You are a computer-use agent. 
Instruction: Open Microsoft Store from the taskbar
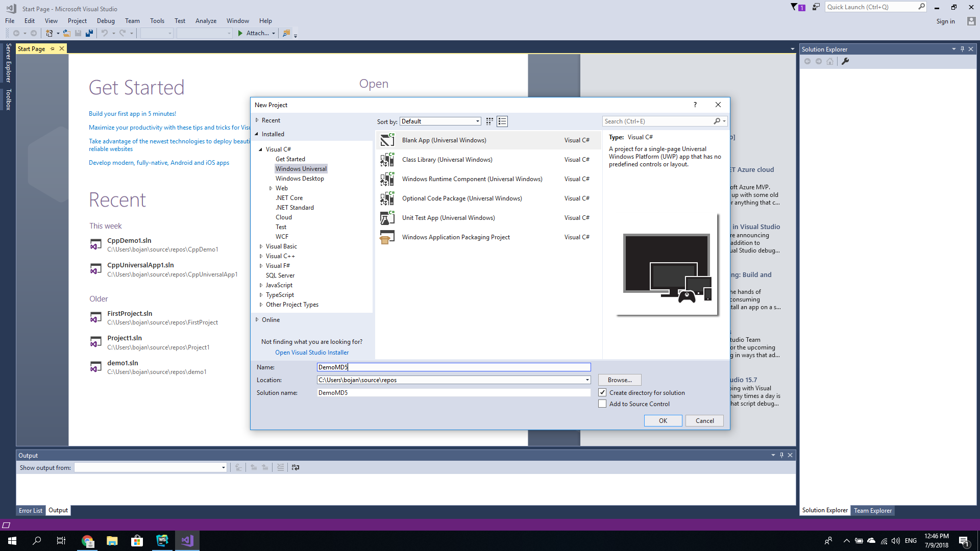click(137, 541)
